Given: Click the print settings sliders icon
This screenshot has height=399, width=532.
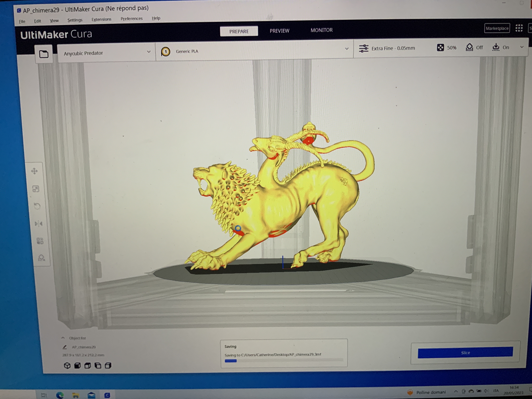Looking at the screenshot, I should (x=364, y=48).
